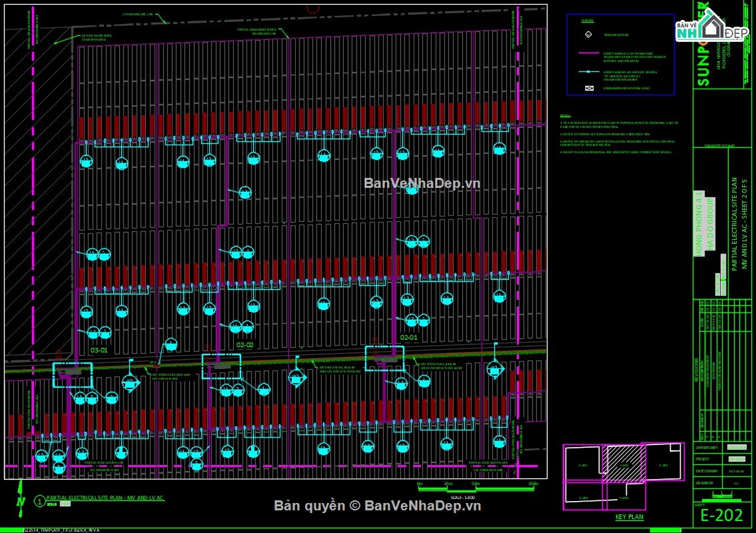The height and width of the screenshot is (533, 756).
Task: Click the 0m–100m scale bar
Action: (x=476, y=489)
